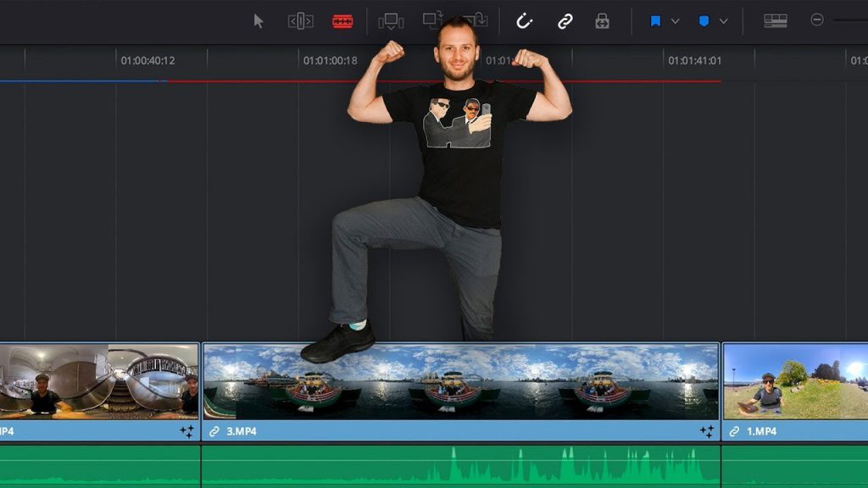Open the flag color dropdown
The height and width of the screenshot is (488, 868).
point(674,20)
